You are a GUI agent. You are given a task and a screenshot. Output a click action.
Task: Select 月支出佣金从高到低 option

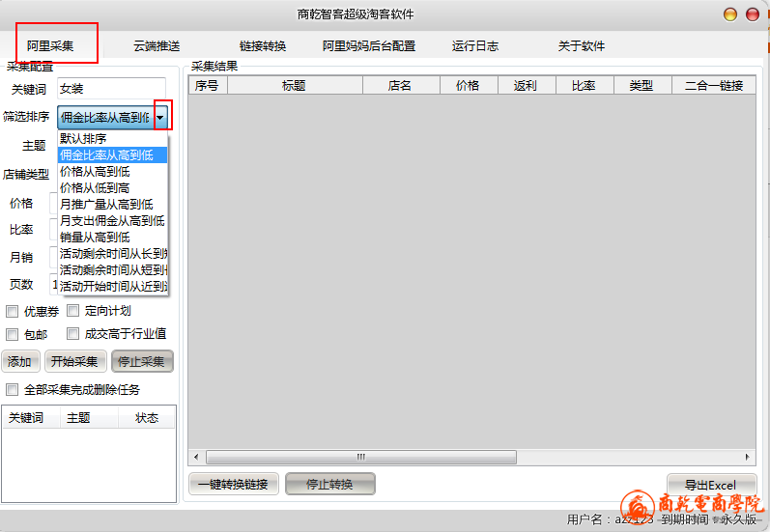tap(113, 221)
